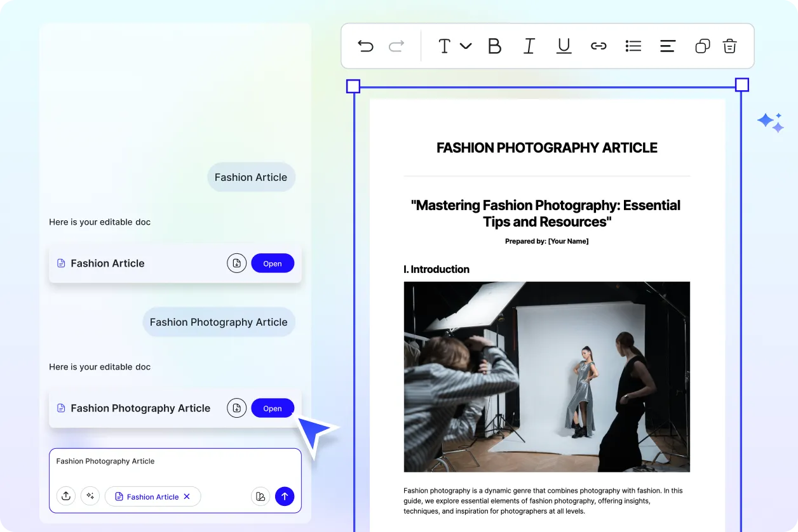Expand the text style dropdown chevron
Image resolution: width=798 pixels, height=532 pixels.
pos(466,46)
